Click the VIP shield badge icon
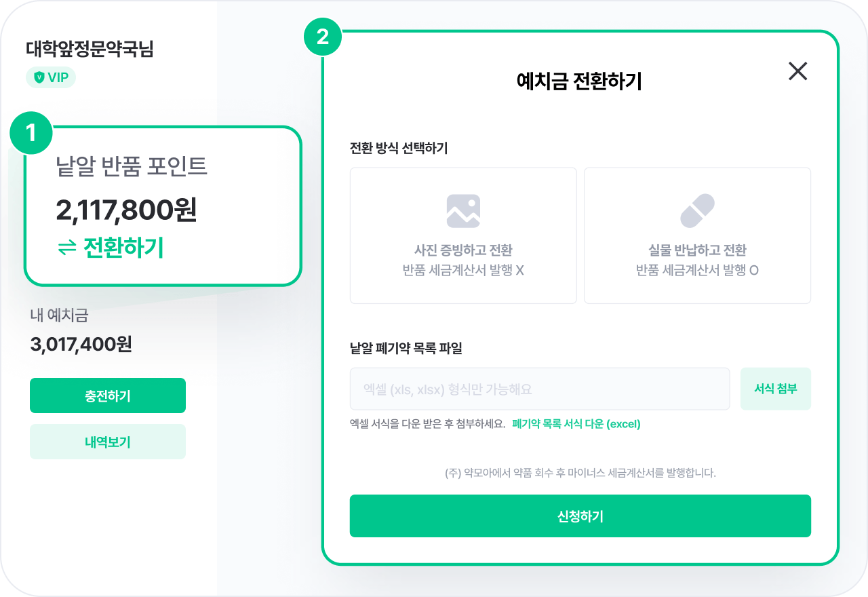The image size is (868, 597). tap(41, 78)
